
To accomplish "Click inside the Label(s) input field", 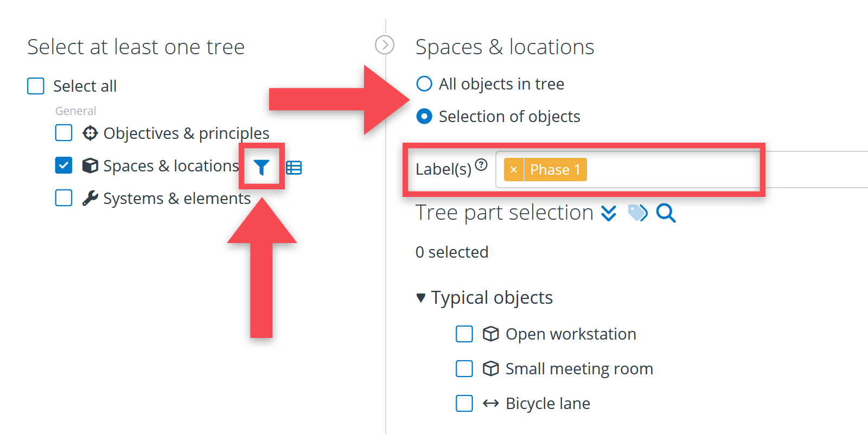I will click(673, 170).
